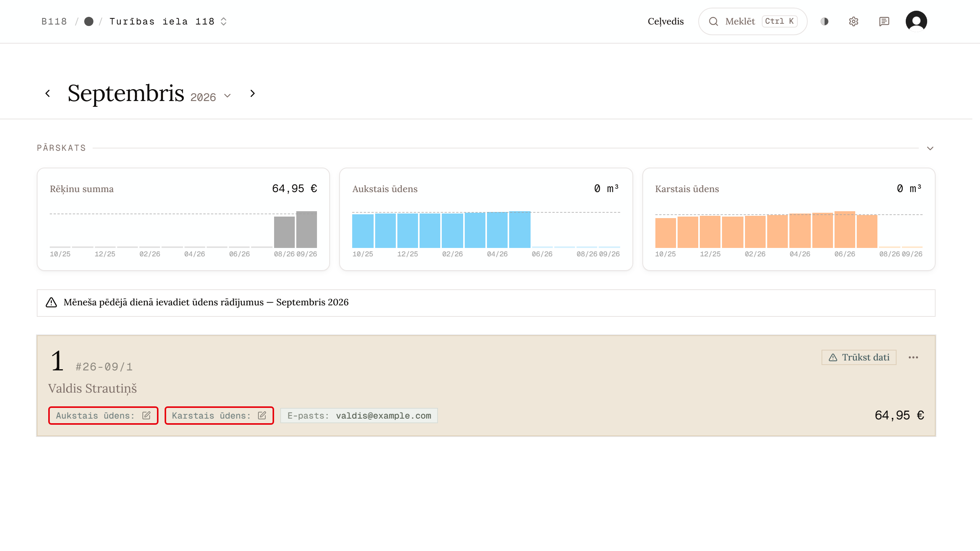Toggle the dark/light theme icon
Screen dimensions: 980x551
coord(825,21)
